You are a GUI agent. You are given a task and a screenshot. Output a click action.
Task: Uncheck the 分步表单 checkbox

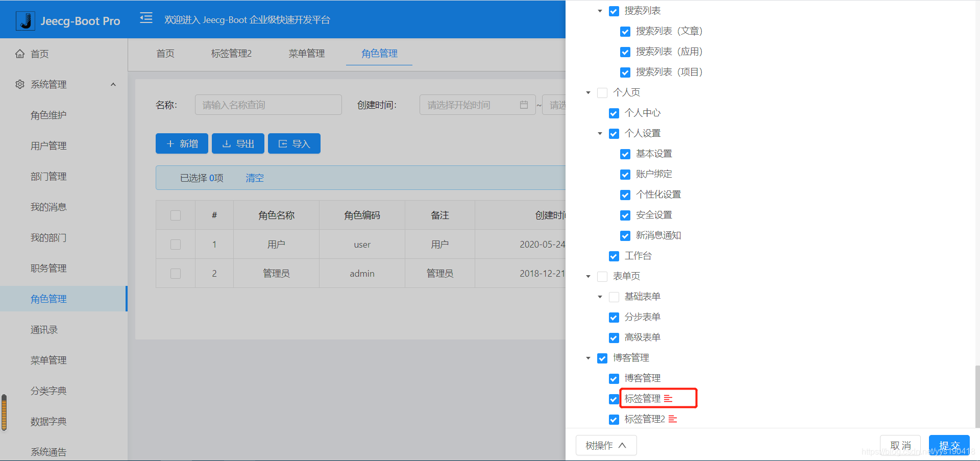click(614, 318)
